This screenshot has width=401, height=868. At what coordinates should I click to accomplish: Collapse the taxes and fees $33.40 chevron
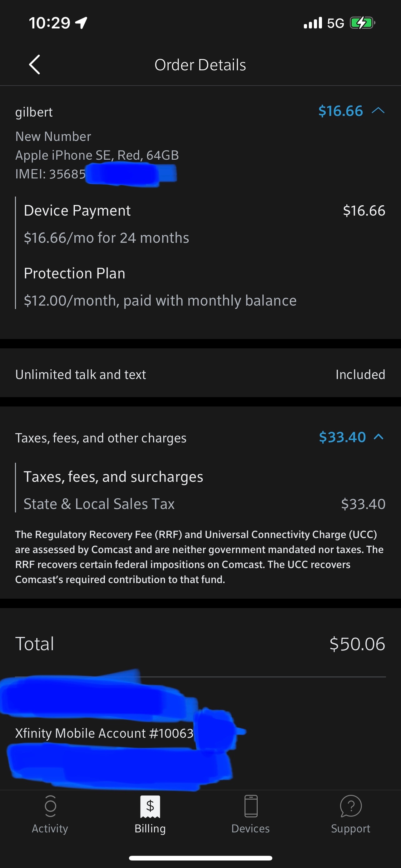[379, 437]
